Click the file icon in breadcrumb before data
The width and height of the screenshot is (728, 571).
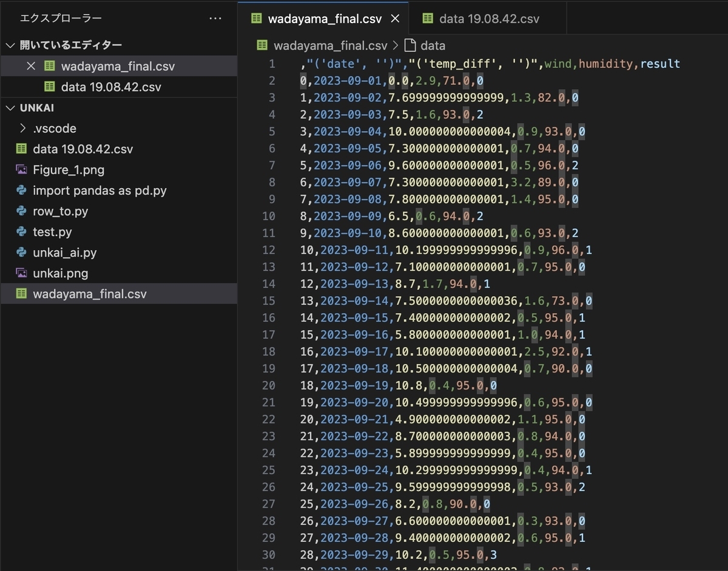tap(410, 46)
